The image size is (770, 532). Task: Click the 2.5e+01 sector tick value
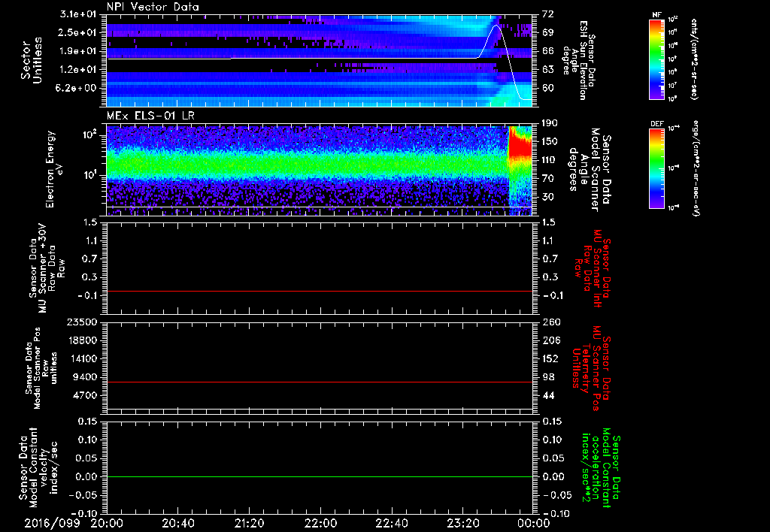pos(78,32)
